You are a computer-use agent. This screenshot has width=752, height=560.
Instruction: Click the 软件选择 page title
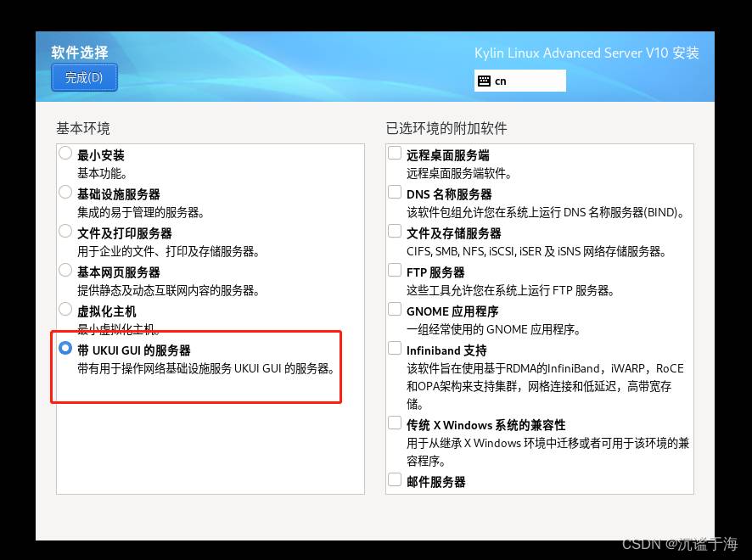tap(80, 53)
